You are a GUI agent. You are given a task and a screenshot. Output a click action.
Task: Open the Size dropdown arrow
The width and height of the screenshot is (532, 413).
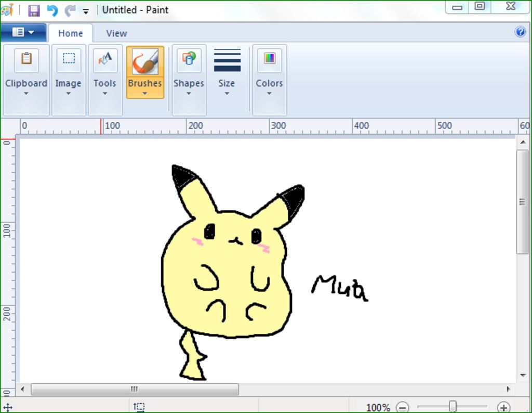tap(227, 94)
